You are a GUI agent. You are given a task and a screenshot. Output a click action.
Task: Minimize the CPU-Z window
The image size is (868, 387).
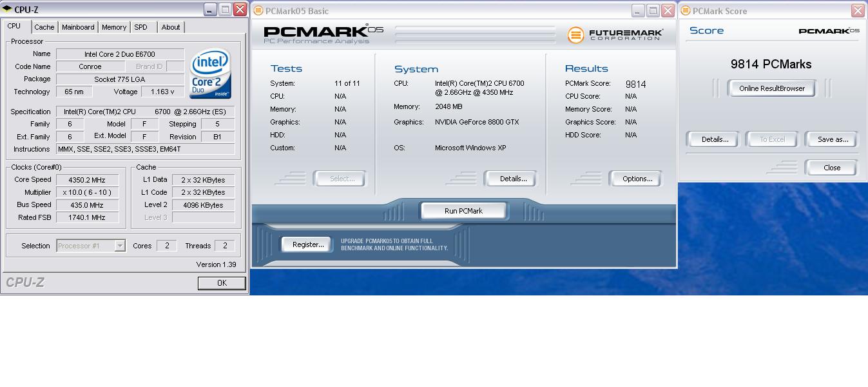coord(210,9)
